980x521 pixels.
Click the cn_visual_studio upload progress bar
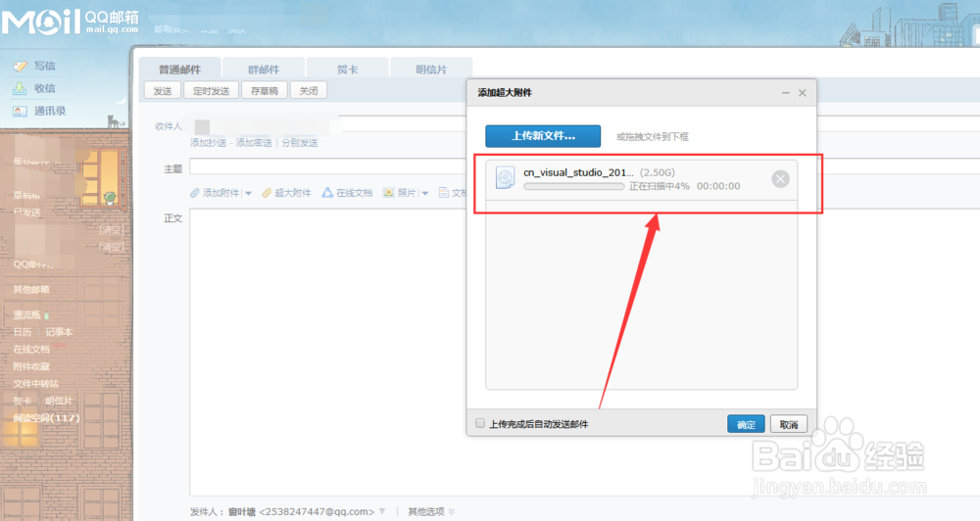point(573,187)
